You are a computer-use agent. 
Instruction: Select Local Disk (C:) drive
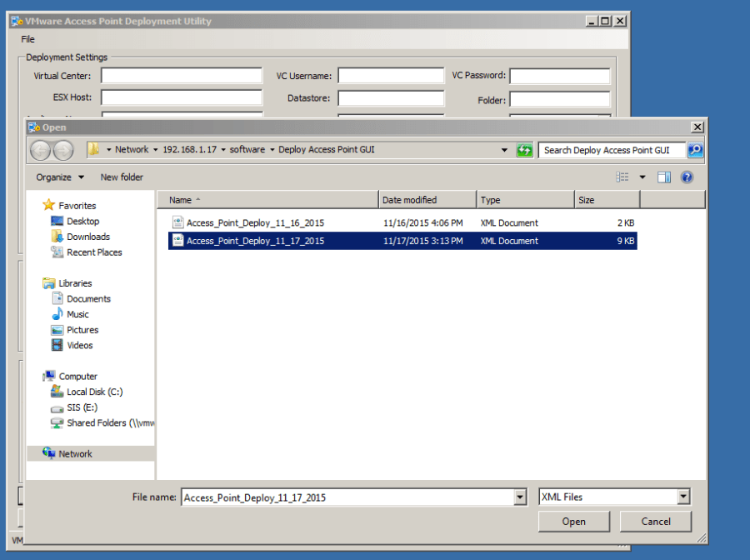[94, 392]
